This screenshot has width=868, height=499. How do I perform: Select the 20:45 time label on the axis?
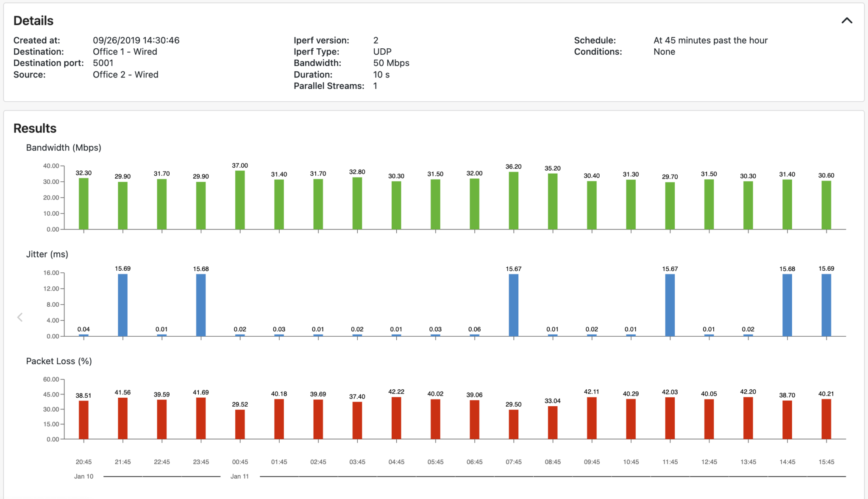pos(83,462)
